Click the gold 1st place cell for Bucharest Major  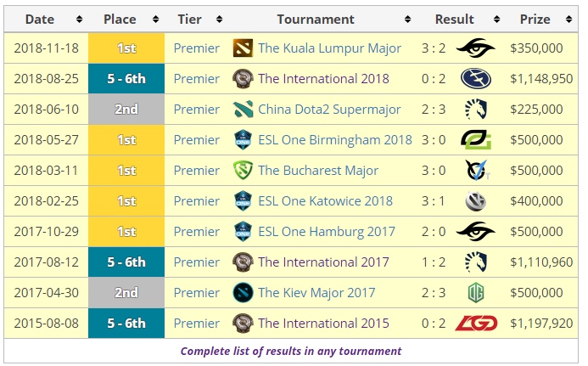[x=126, y=171]
